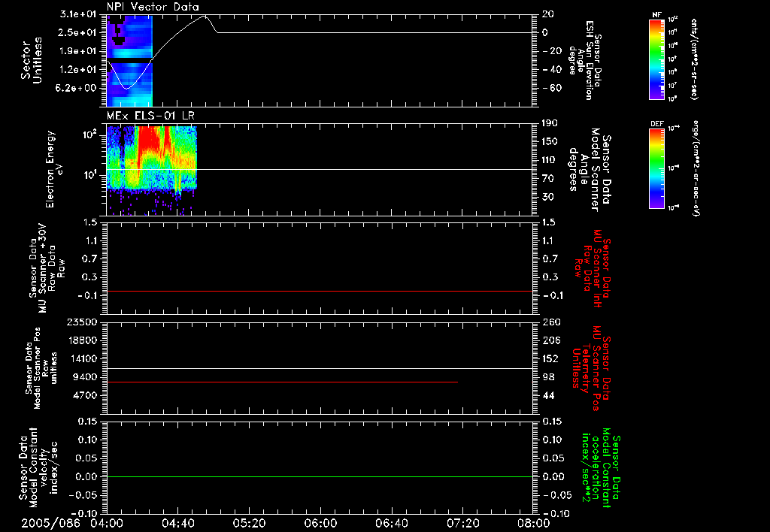
Task: Click the '05:20' time tick label
Action: (249, 523)
